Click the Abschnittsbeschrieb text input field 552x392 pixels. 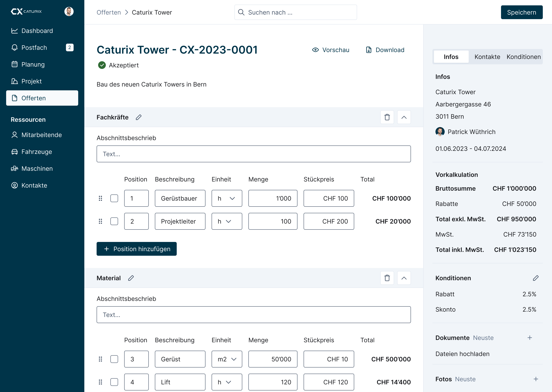coord(254,154)
